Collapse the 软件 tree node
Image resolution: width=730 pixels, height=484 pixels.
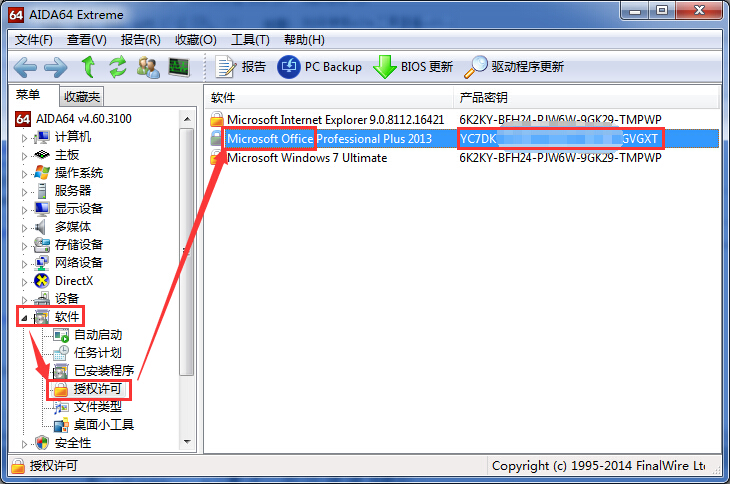click(x=24, y=318)
